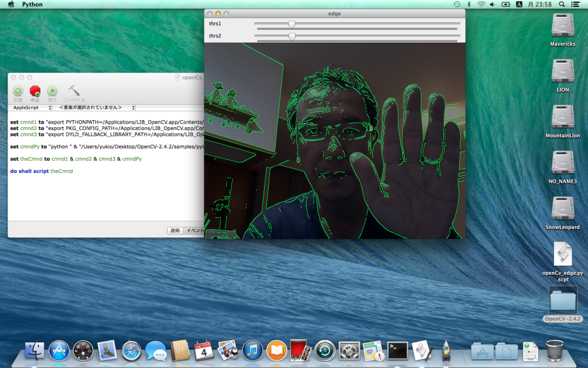This screenshot has width=588, height=368.
Task: Select the MountainLion drive icon
Action: click(x=563, y=117)
